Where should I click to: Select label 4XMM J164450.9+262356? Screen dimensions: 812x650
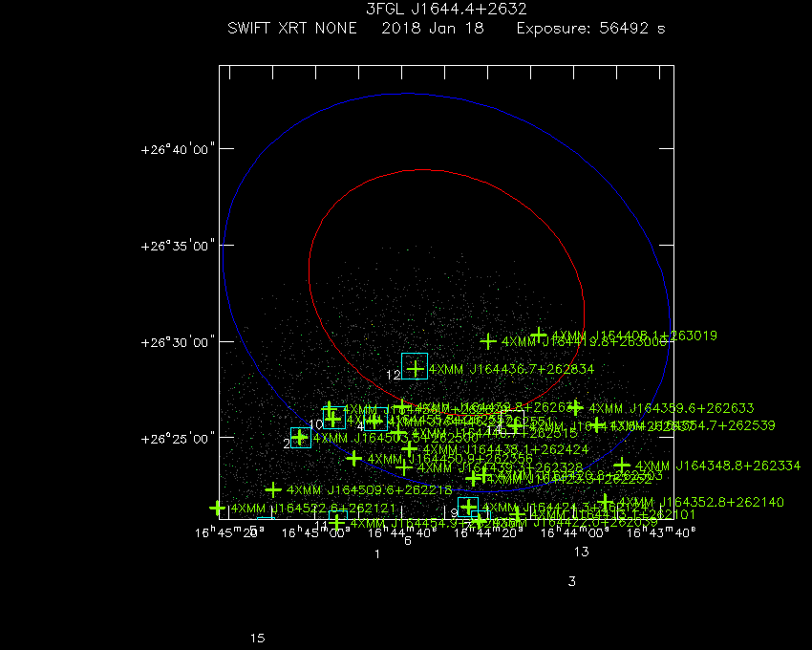point(450,459)
